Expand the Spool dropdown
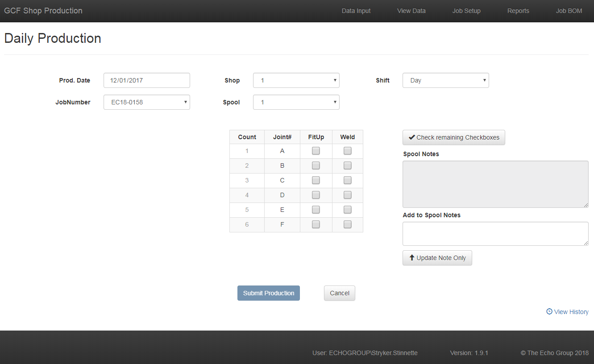Viewport: 594px width, 364px height. point(296,102)
